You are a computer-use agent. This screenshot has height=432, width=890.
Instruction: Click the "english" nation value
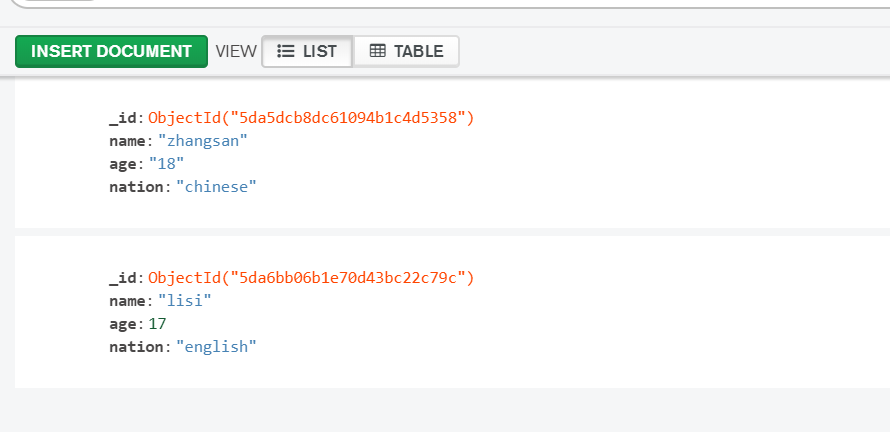pyautogui.click(x=216, y=347)
